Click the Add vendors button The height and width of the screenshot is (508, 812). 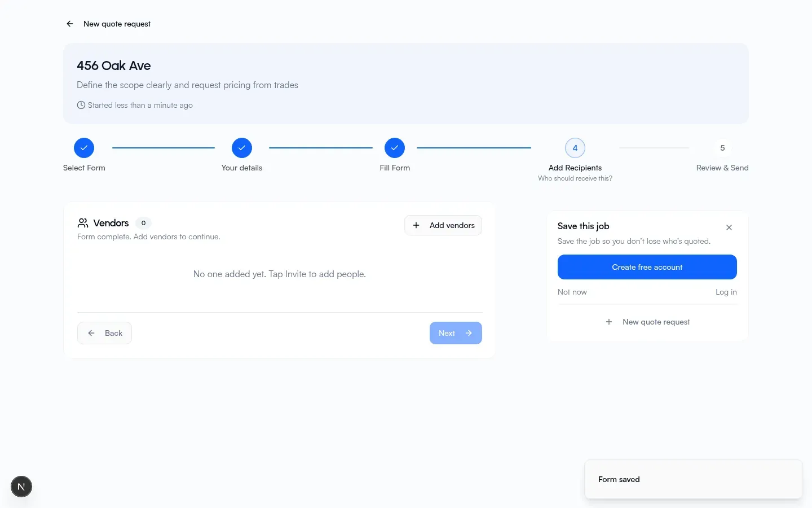443,225
